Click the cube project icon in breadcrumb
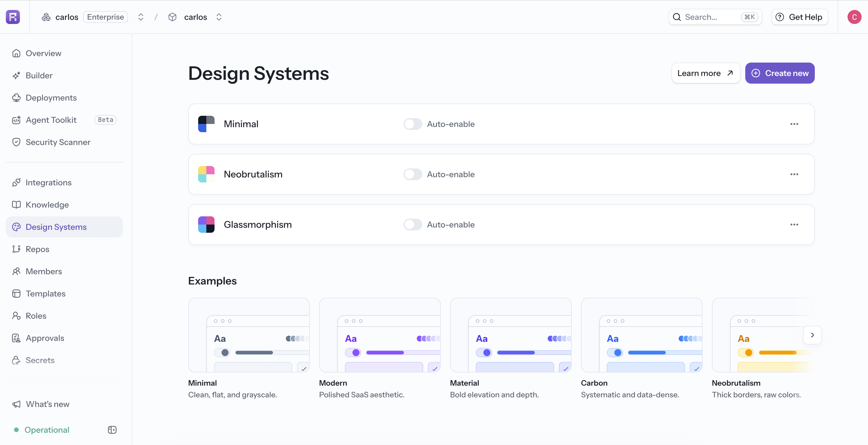 [172, 17]
